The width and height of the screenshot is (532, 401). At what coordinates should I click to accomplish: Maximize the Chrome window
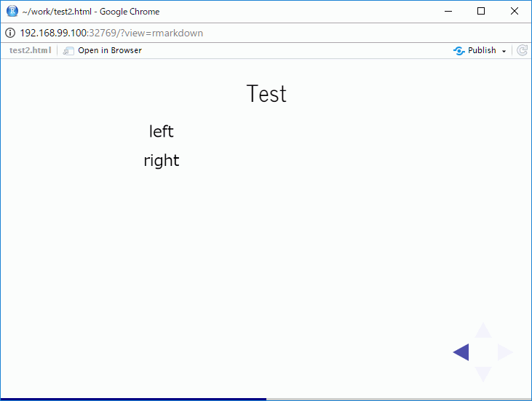click(x=481, y=11)
